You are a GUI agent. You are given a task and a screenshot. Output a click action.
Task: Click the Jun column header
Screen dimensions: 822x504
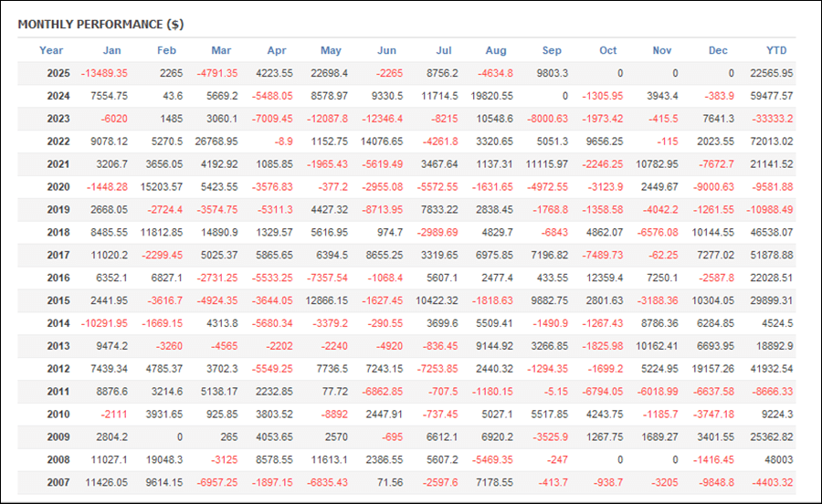point(386,51)
